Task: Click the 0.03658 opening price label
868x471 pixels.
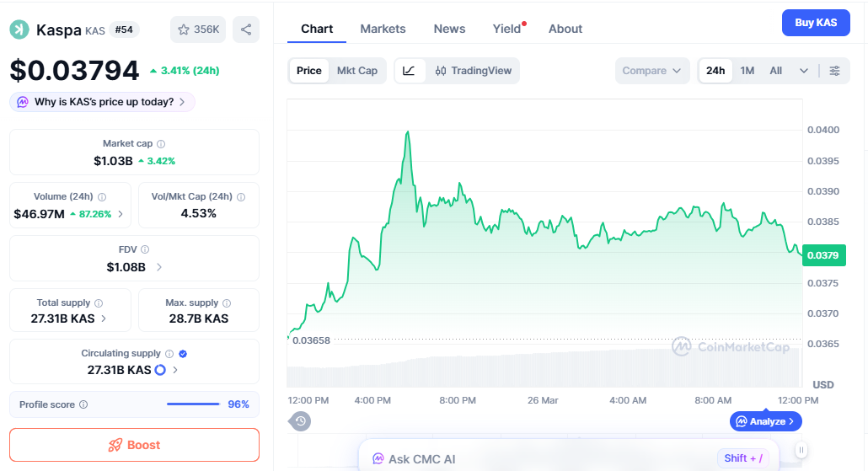Action: coord(311,340)
